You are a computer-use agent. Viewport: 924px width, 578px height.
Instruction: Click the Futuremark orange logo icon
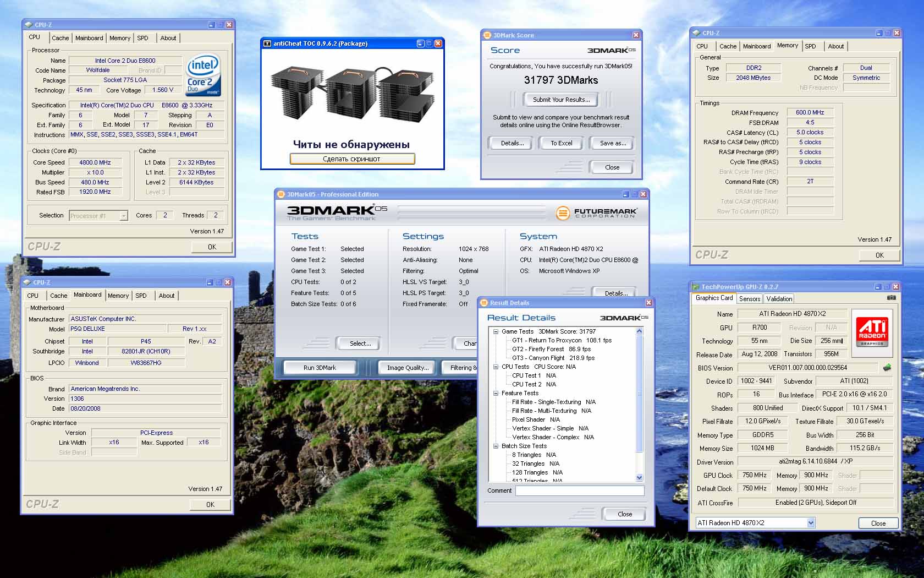562,212
